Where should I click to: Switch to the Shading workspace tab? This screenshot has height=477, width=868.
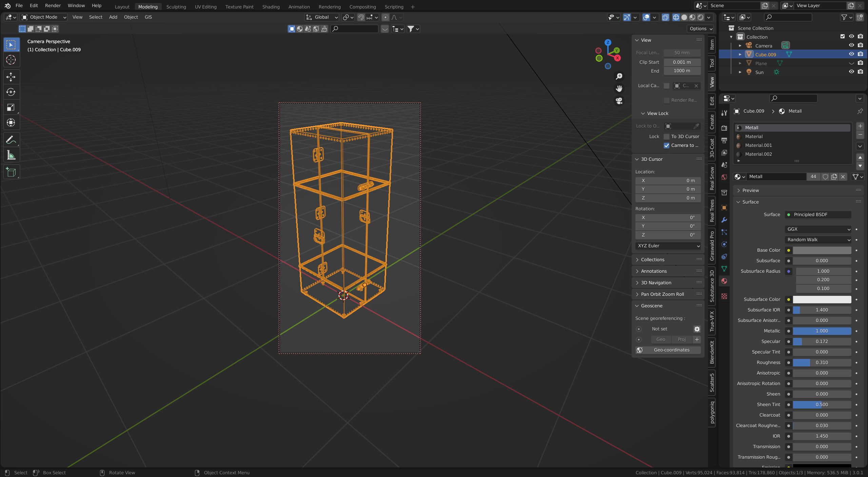click(271, 7)
